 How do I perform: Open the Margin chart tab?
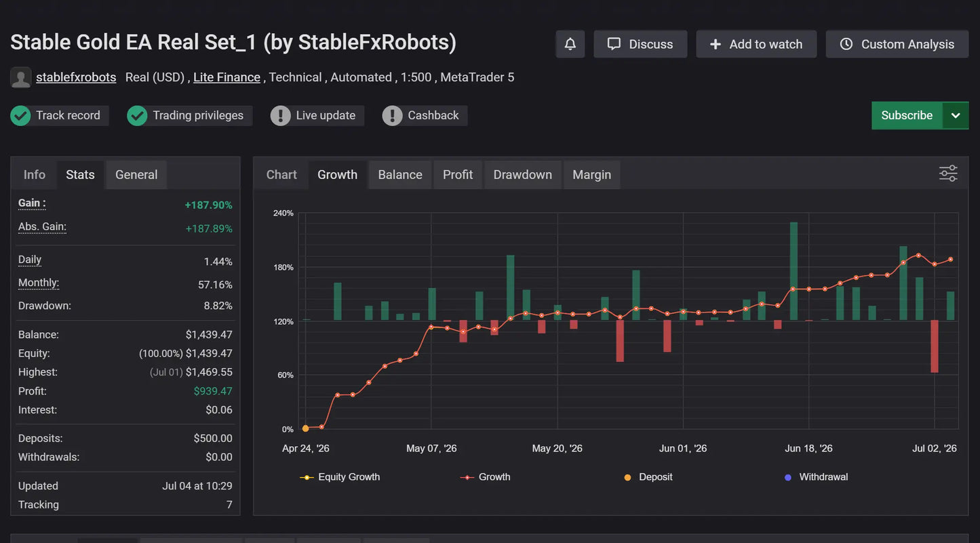tap(592, 174)
